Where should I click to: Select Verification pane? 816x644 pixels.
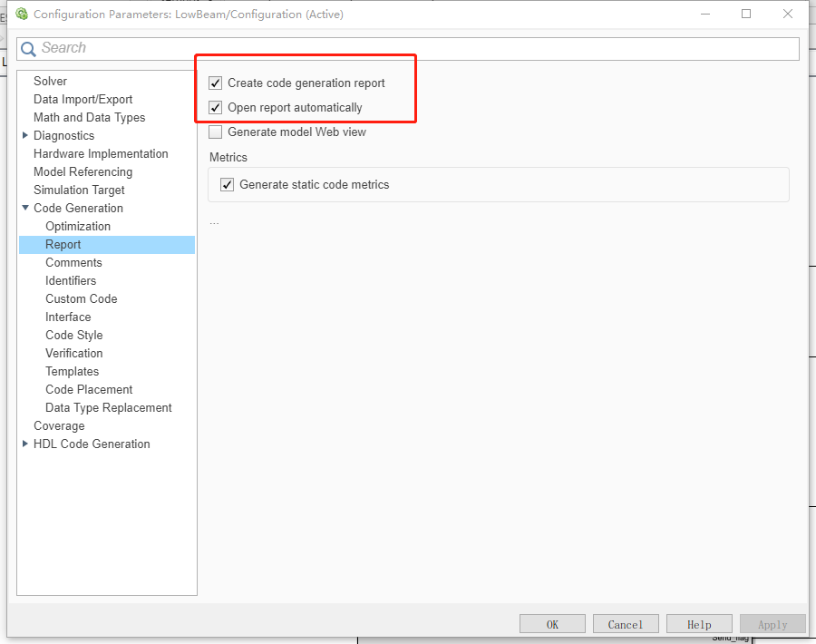point(74,354)
